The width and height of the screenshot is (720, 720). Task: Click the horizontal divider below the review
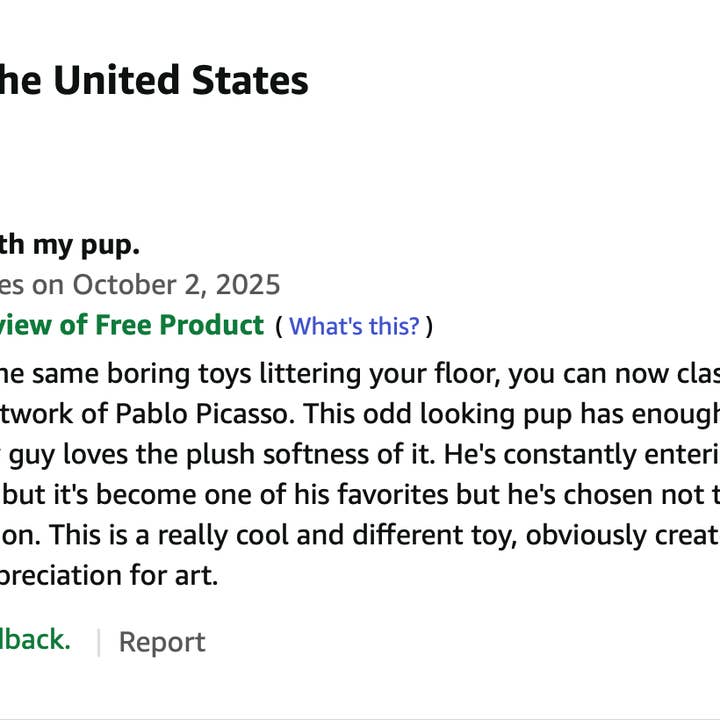click(360, 717)
